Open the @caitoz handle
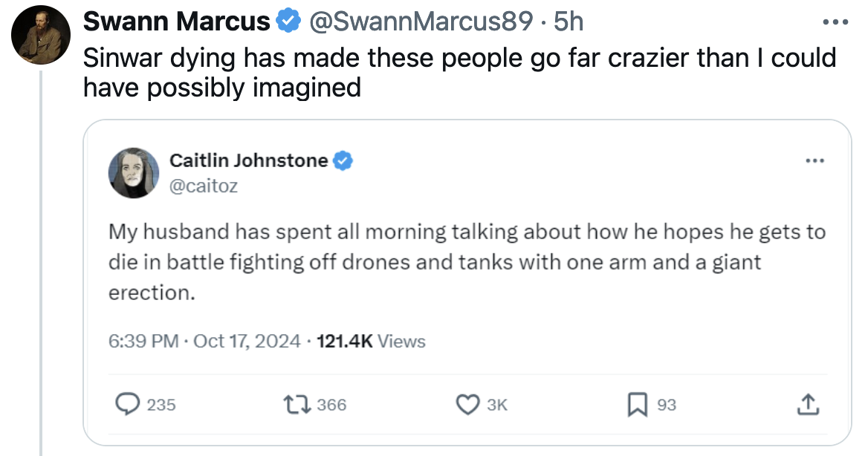 coord(204,186)
